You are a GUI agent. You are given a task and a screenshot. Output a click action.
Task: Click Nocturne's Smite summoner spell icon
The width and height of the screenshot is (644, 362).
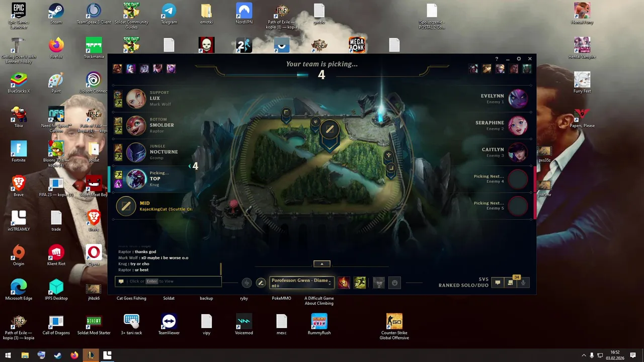pos(118,148)
